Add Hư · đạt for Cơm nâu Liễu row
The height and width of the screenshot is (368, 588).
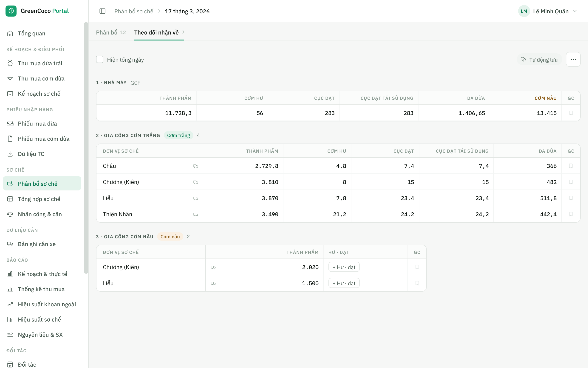[x=344, y=283]
